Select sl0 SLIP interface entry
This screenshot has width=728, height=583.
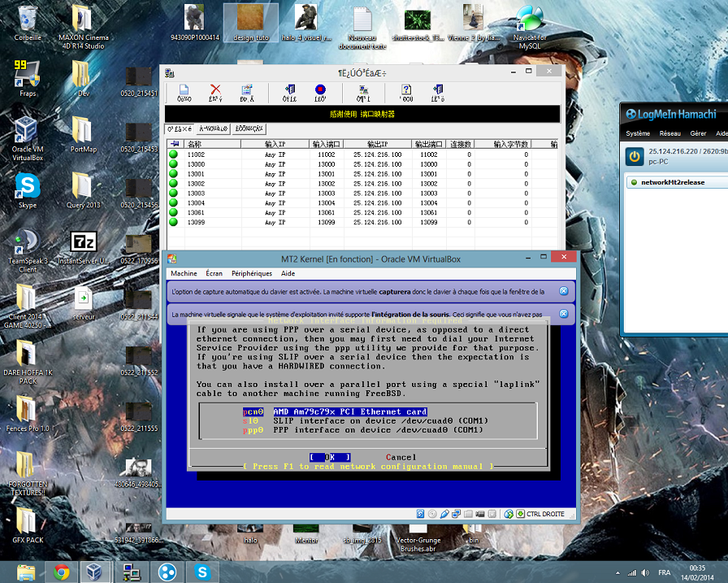pyautogui.click(x=366, y=421)
